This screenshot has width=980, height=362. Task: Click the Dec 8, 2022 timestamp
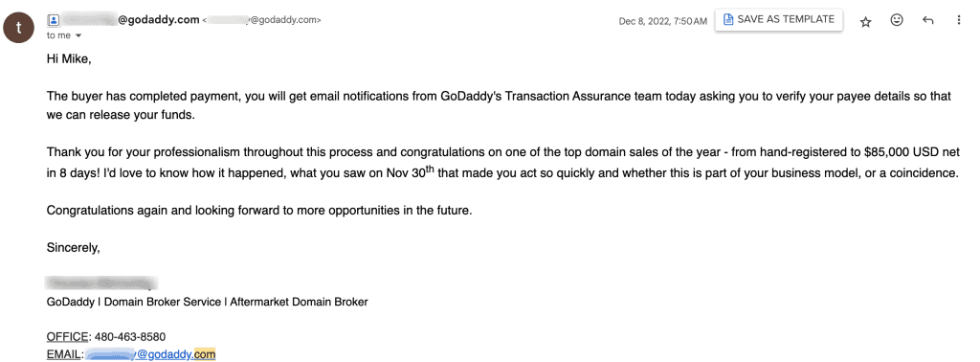[663, 21]
